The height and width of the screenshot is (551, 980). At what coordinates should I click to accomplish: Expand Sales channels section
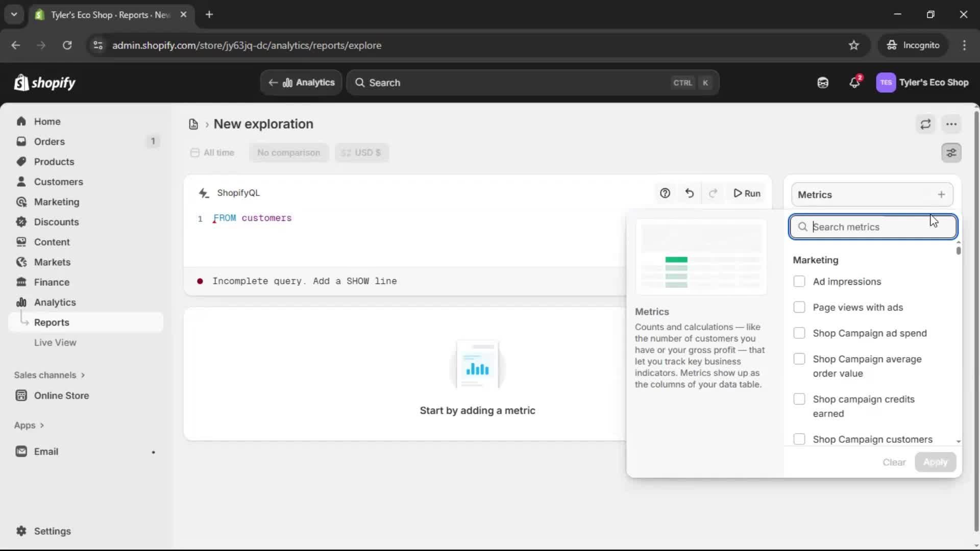click(50, 375)
